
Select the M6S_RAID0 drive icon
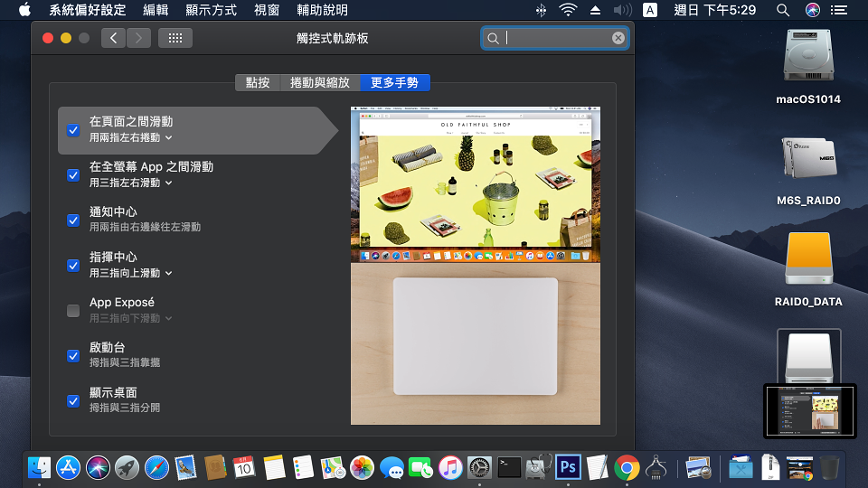point(808,158)
